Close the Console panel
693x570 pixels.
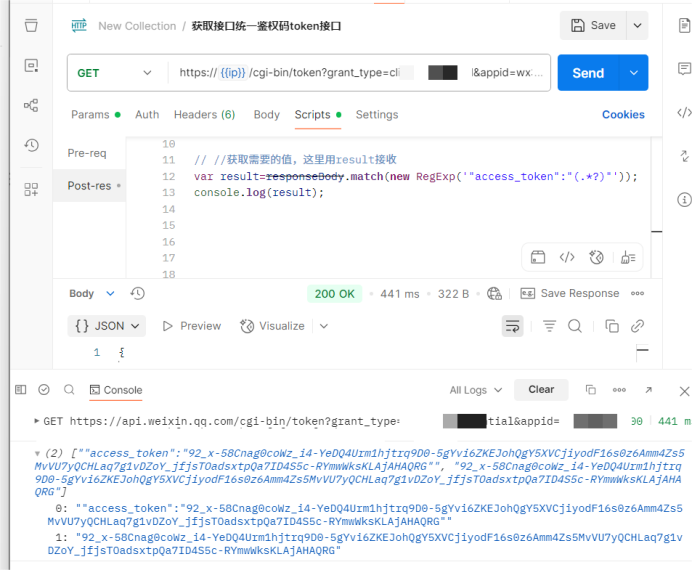[x=684, y=391]
